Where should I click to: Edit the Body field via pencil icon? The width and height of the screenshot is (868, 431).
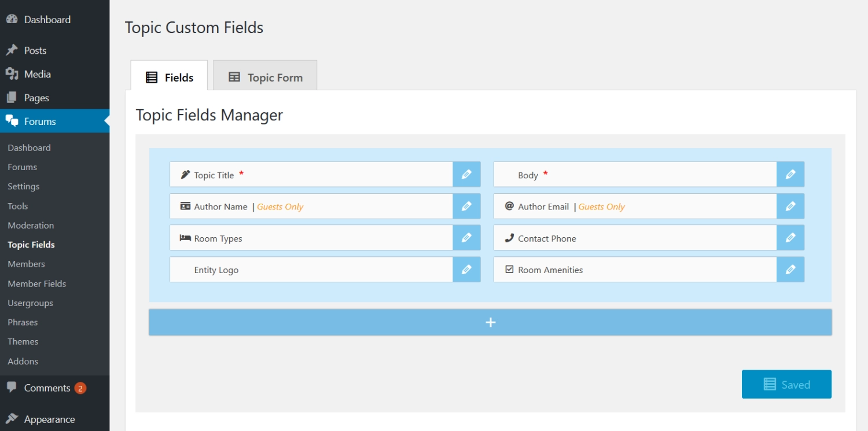pos(790,174)
